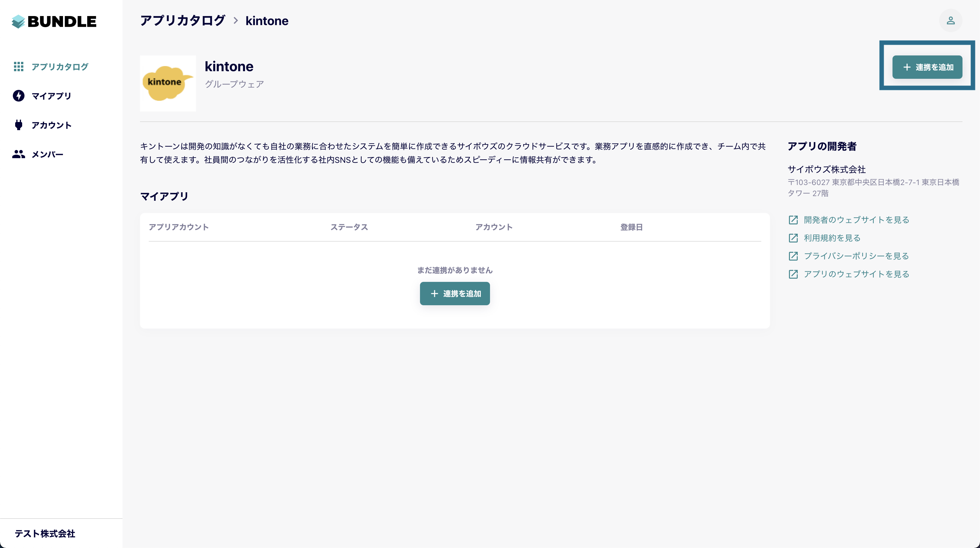Click アプリカタログ breadcrumb link
This screenshot has width=980, height=548.
(183, 20)
